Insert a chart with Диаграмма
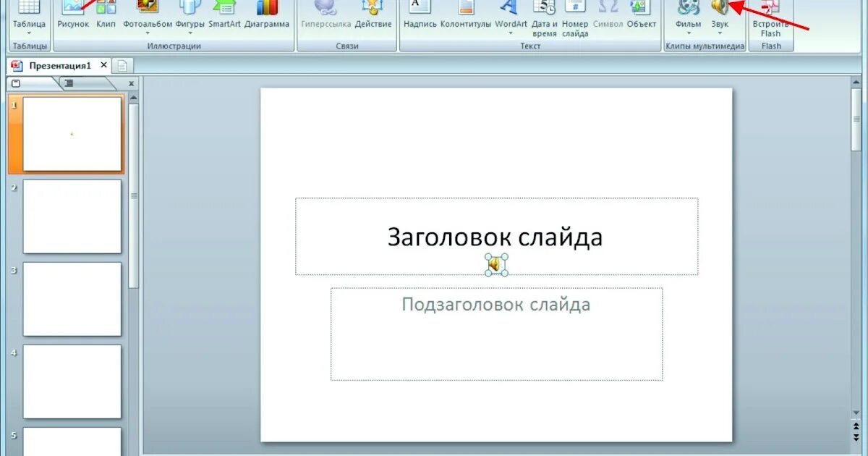868x456 pixels. point(267,14)
